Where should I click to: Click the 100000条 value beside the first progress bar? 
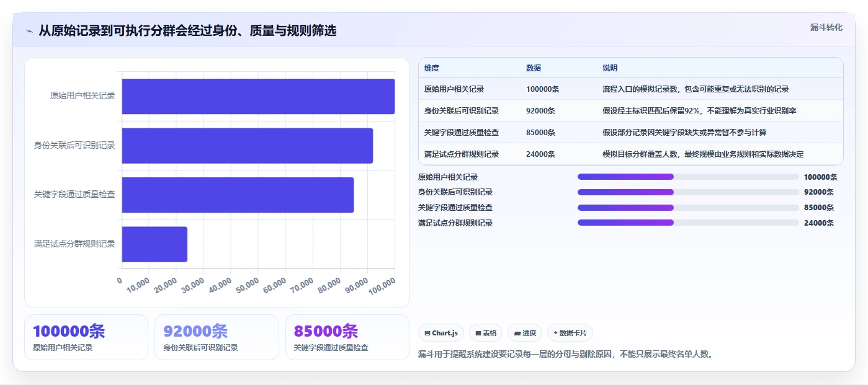pos(821,177)
